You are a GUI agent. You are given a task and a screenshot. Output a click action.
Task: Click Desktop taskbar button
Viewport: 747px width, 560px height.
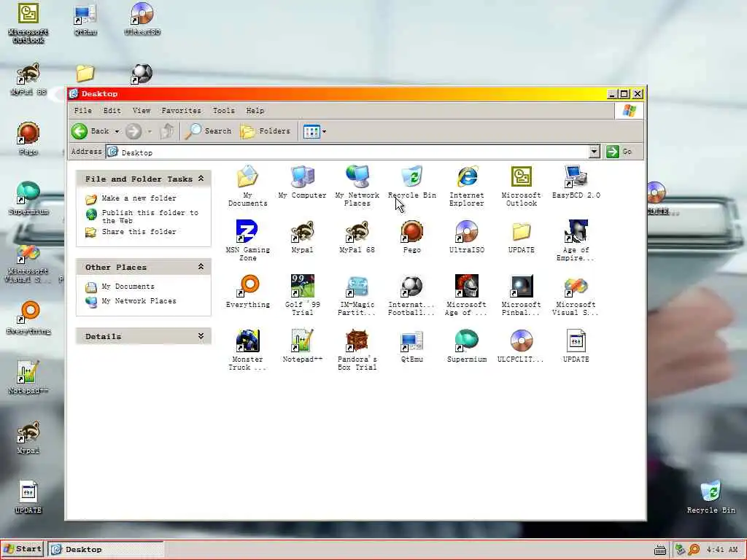106,549
